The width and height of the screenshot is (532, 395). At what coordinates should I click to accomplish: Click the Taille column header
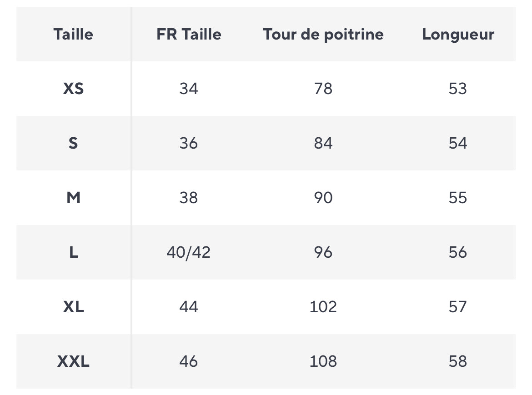tap(73, 34)
